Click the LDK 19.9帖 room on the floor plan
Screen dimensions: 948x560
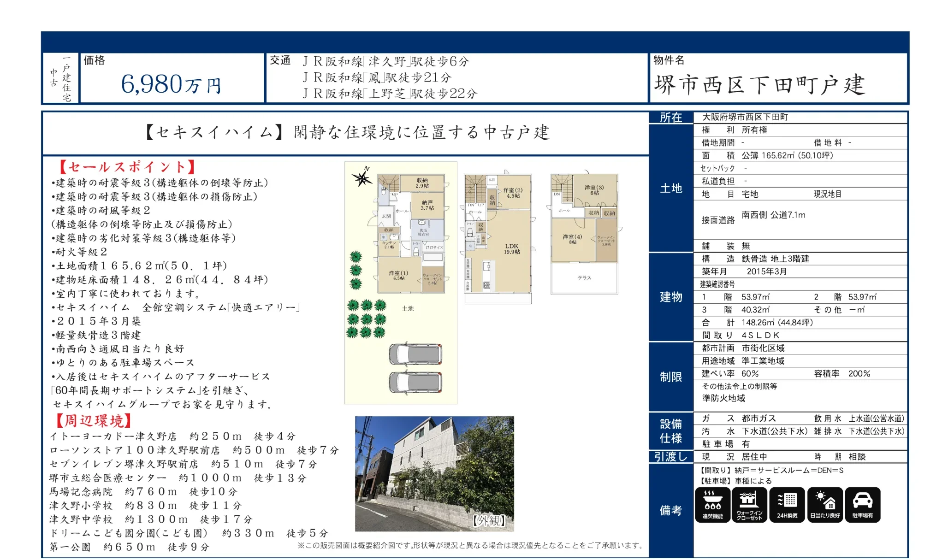click(x=511, y=249)
